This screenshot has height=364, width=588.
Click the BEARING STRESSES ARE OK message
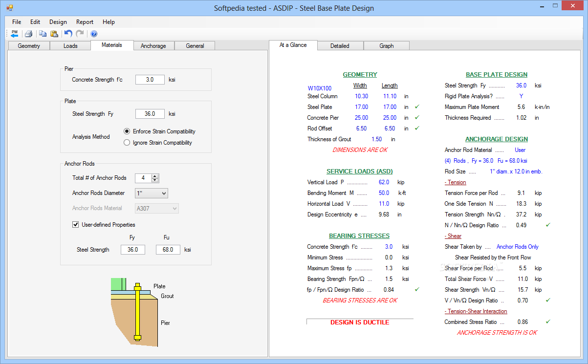[360, 300]
